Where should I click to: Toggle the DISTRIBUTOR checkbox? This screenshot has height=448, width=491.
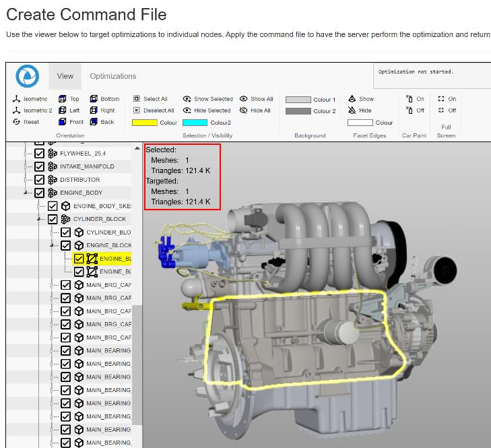[x=39, y=180]
